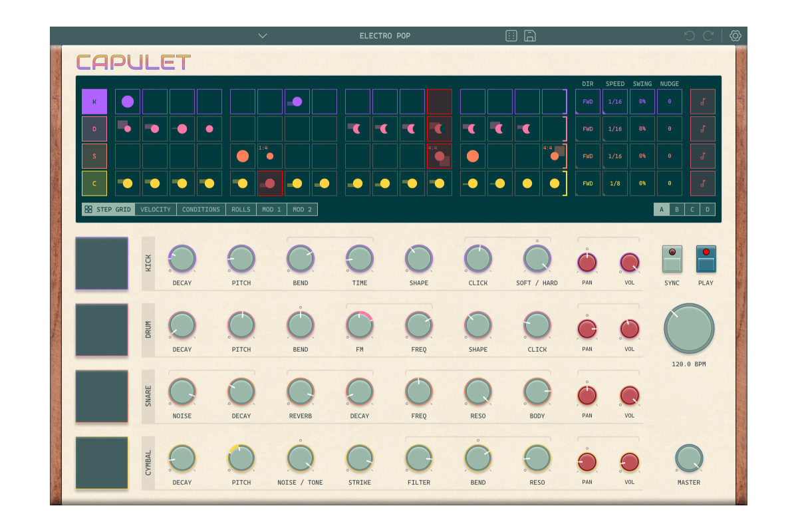798x532 pixels.
Task: Switch to the MOD 1 tab
Action: pos(271,209)
